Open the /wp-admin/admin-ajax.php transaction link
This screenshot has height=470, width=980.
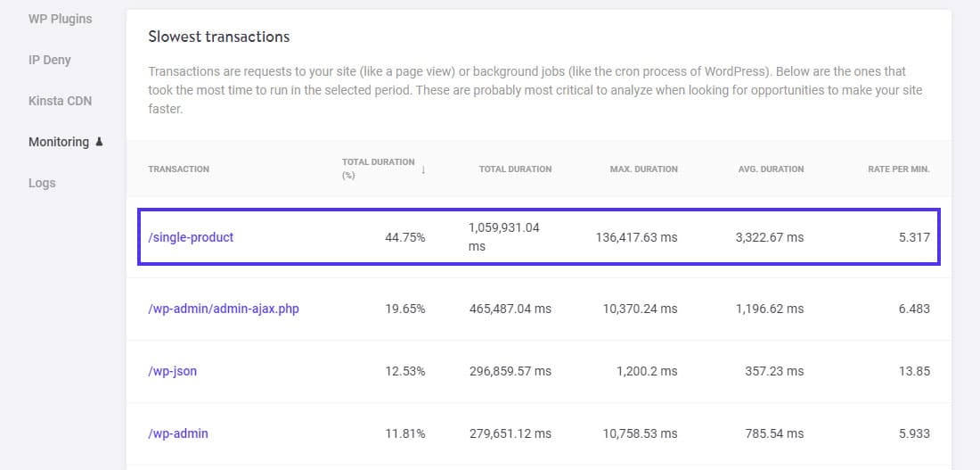(x=224, y=309)
